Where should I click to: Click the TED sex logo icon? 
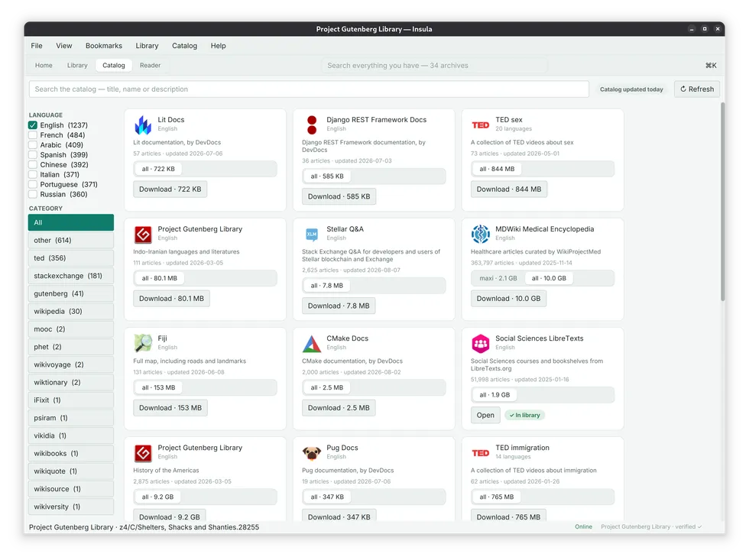[480, 125]
